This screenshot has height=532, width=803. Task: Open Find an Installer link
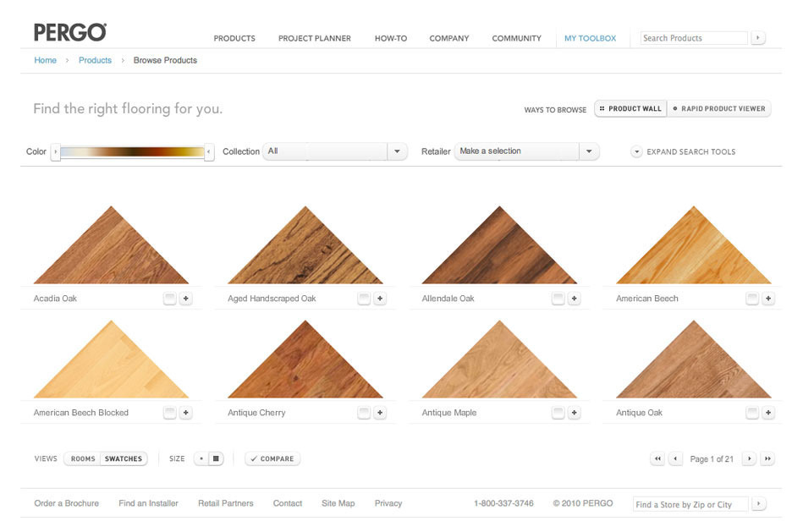coord(149,503)
